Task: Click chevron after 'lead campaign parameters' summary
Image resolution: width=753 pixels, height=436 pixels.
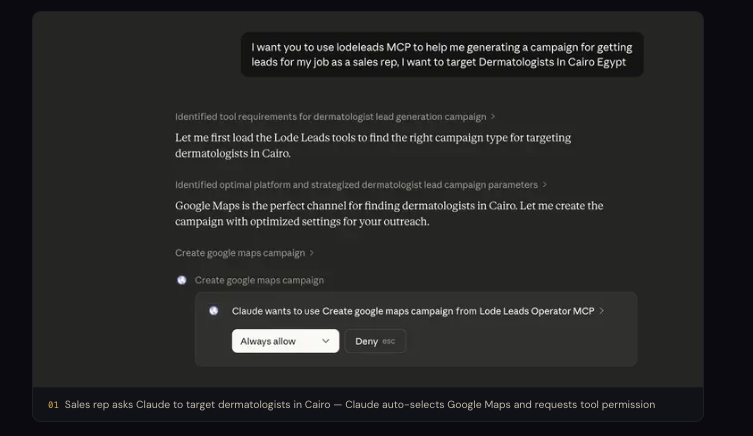Action: coord(545,185)
